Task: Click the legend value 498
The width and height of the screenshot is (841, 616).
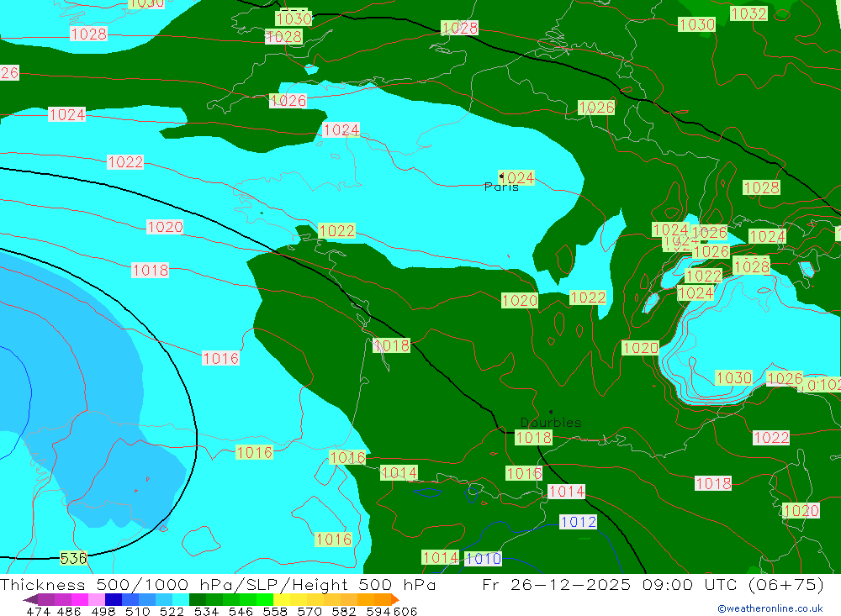Action: 103,611
